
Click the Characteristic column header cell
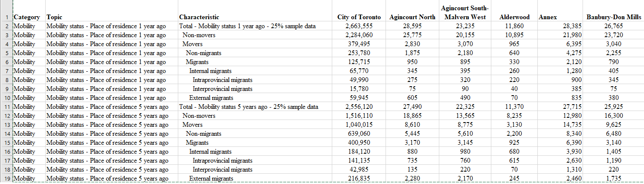point(255,11)
